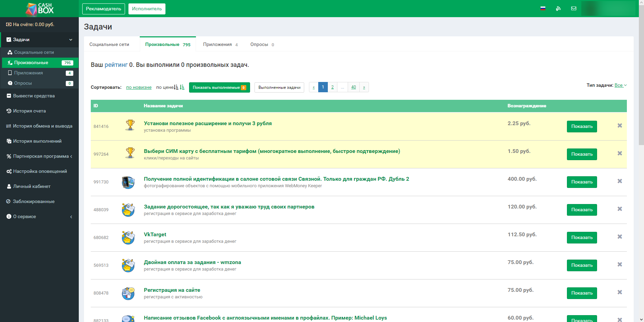644x322 pixels.
Task: Show task 569513 via Показать
Action: coord(582,265)
